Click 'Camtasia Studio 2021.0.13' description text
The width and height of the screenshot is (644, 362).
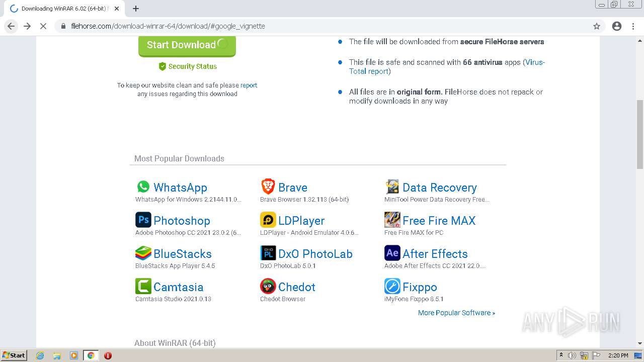click(173, 299)
